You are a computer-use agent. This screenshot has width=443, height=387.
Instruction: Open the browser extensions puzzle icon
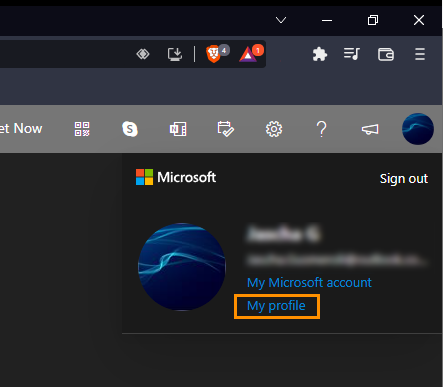[320, 54]
